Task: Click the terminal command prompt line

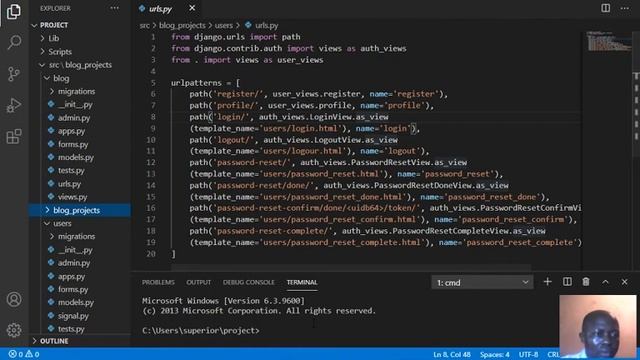Action: (x=201, y=331)
